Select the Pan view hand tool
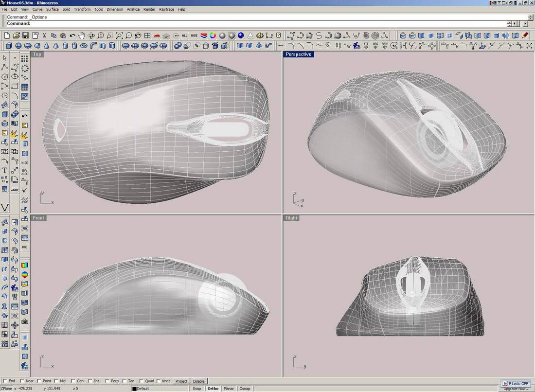 pos(82,36)
